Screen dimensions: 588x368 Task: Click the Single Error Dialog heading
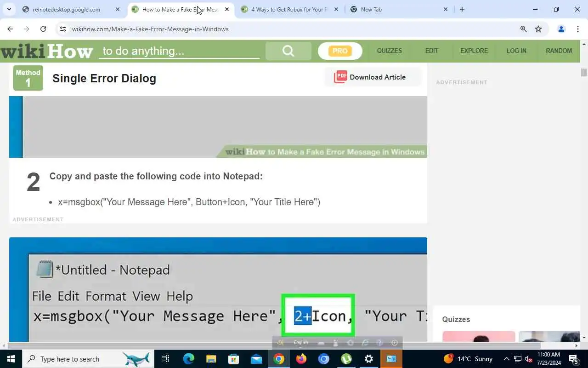104,78
